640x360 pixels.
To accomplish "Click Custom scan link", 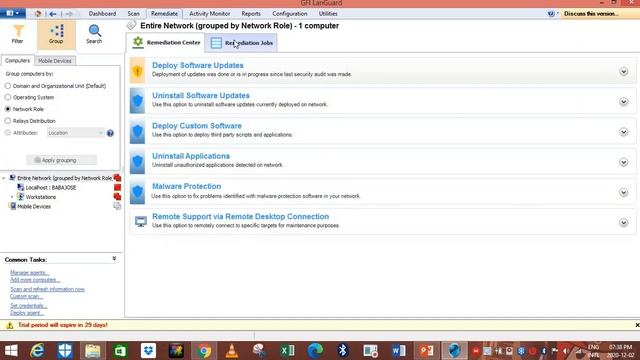I will coord(26,297).
